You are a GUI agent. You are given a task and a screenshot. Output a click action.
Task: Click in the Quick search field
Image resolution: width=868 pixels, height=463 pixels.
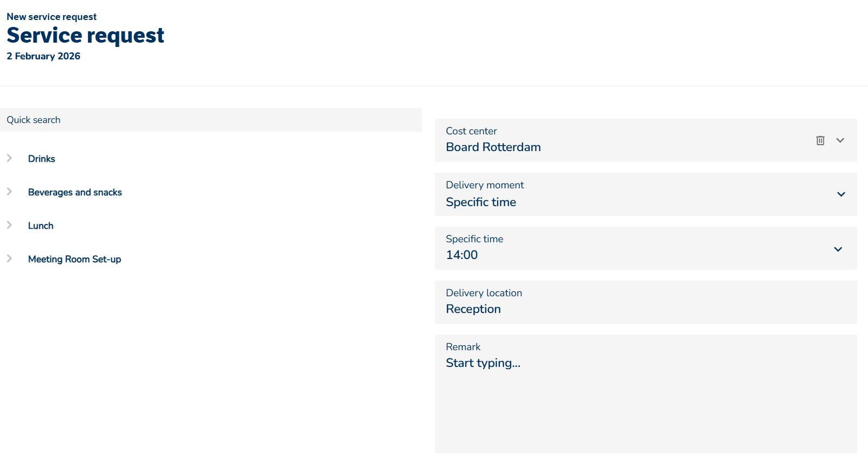211,120
